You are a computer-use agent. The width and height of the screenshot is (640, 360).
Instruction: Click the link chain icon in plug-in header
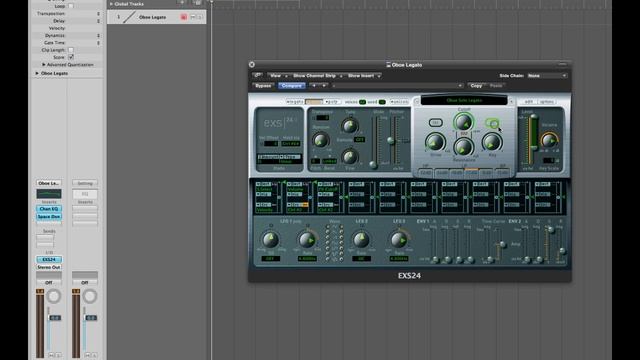click(x=258, y=76)
